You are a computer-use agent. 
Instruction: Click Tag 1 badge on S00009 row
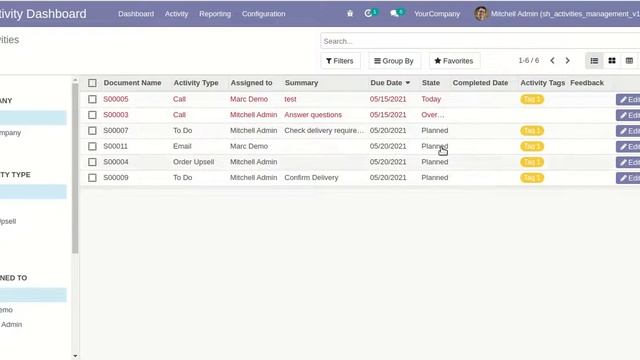pos(532,178)
